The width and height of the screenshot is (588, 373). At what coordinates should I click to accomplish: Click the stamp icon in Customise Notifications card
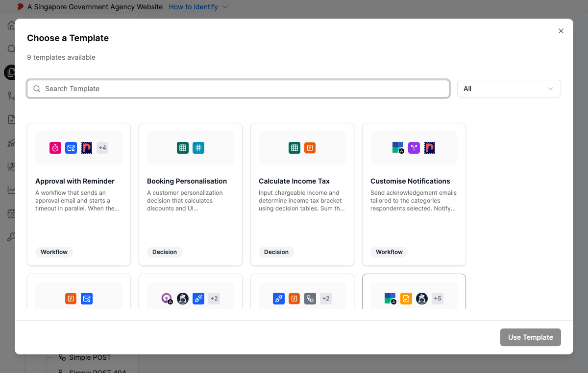pyautogui.click(x=430, y=148)
